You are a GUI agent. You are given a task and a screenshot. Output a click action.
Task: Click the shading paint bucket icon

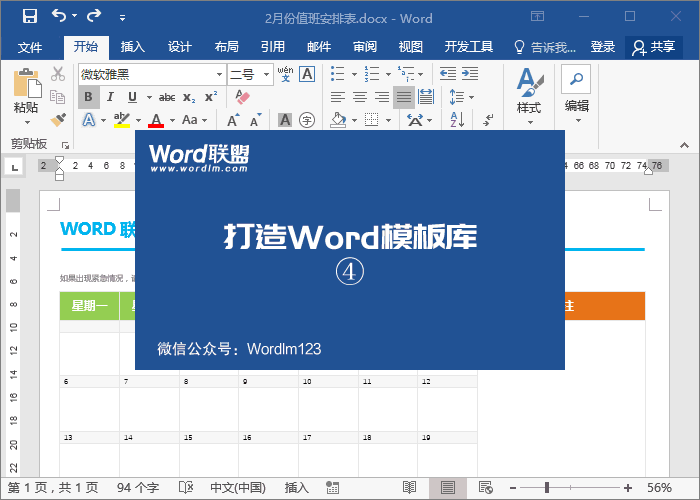[x=338, y=120]
